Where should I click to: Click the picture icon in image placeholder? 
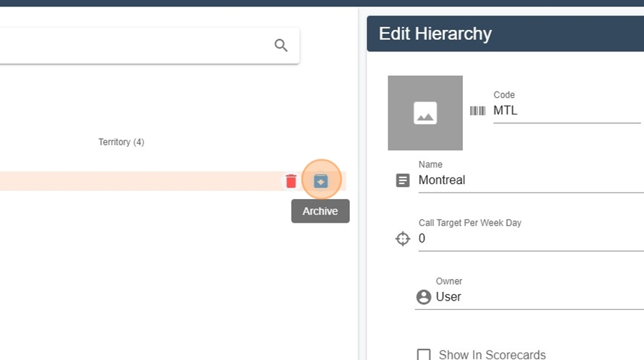tap(425, 113)
